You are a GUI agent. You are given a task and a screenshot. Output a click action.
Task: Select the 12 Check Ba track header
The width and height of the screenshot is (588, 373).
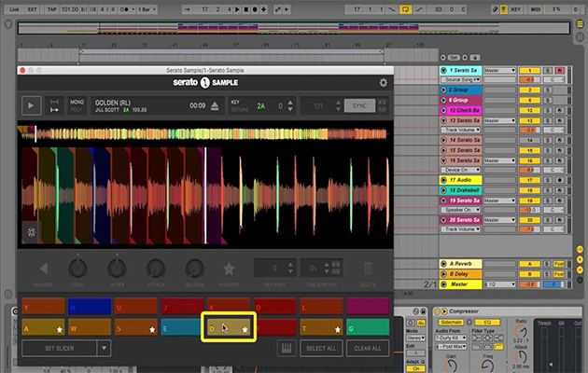(461, 109)
